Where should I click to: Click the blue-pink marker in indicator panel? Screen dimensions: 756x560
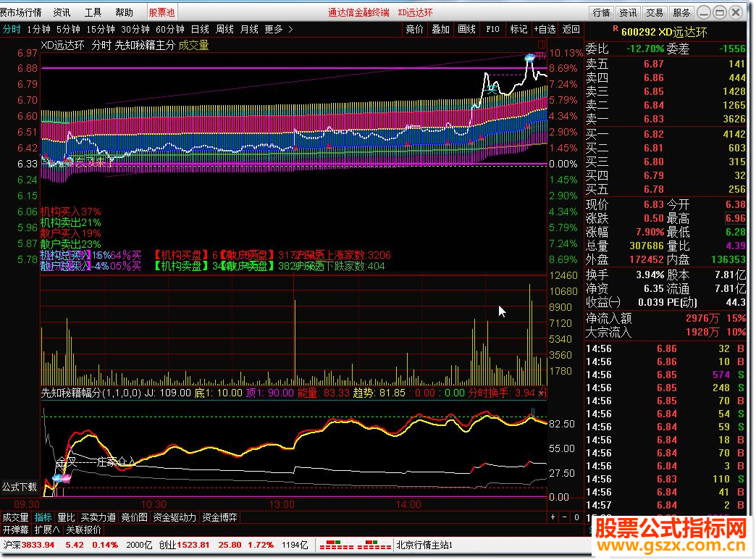click(x=62, y=478)
